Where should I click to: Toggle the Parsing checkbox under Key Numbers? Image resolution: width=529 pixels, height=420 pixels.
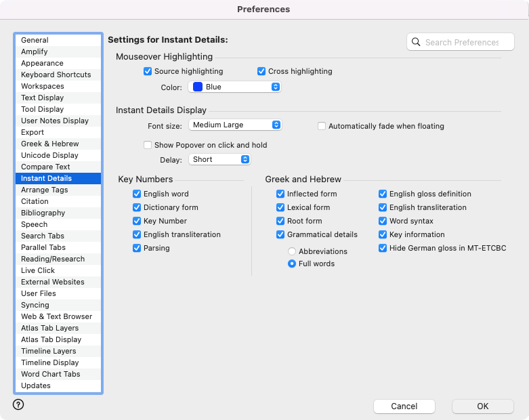[x=137, y=248]
